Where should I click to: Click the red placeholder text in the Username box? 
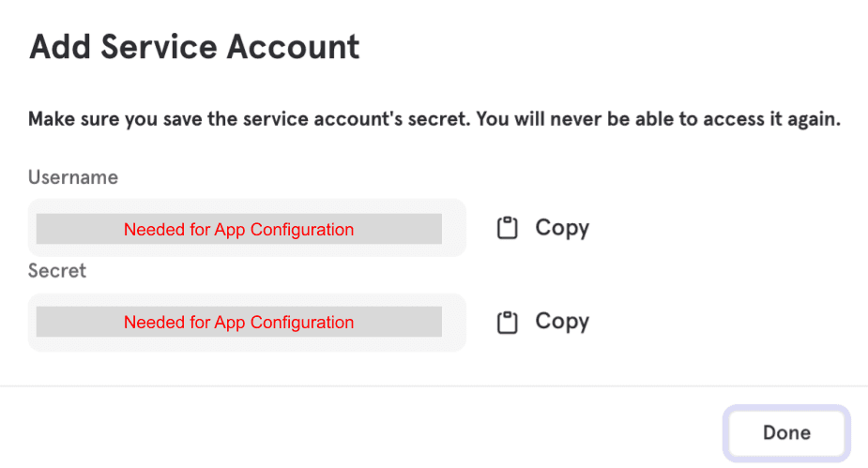(x=238, y=229)
